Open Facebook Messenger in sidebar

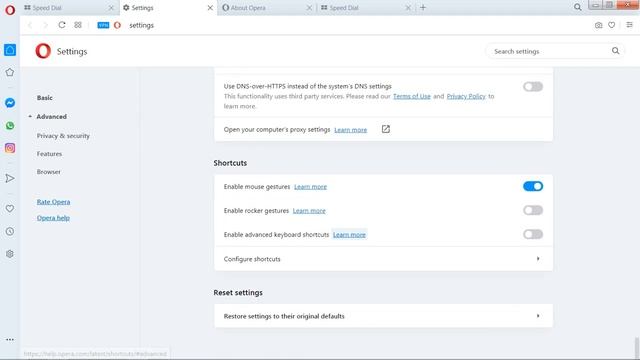pos(10,102)
